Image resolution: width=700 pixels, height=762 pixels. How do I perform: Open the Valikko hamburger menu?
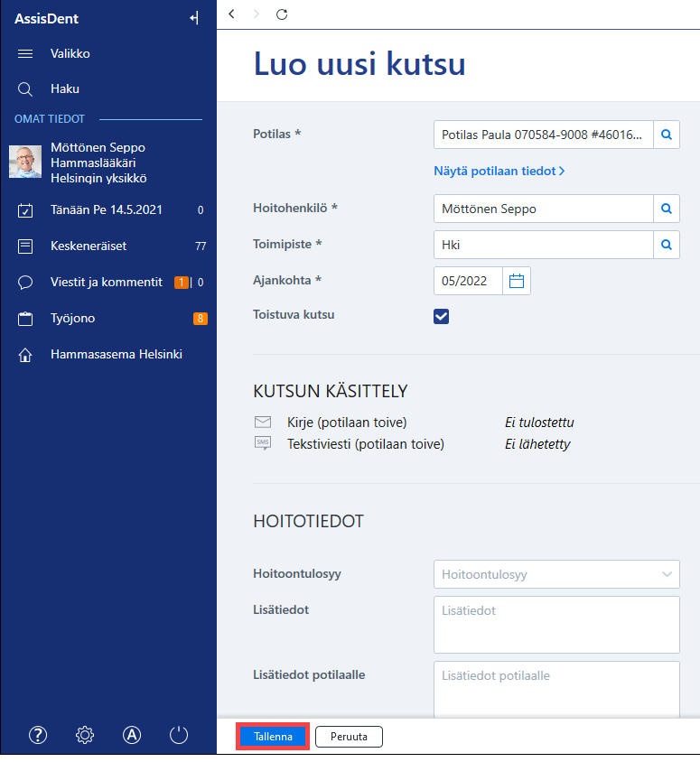pos(25,54)
